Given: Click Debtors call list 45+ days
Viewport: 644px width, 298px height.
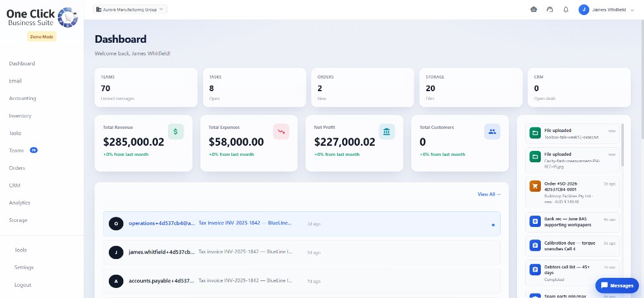Looking at the screenshot, I should (567, 270).
